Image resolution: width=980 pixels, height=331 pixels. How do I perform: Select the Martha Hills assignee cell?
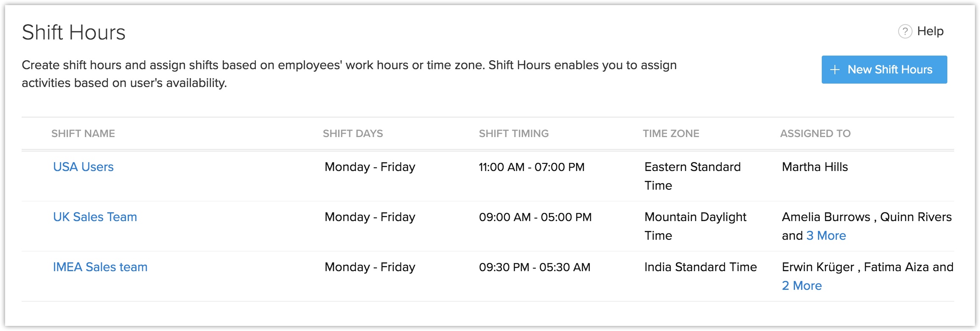click(815, 167)
